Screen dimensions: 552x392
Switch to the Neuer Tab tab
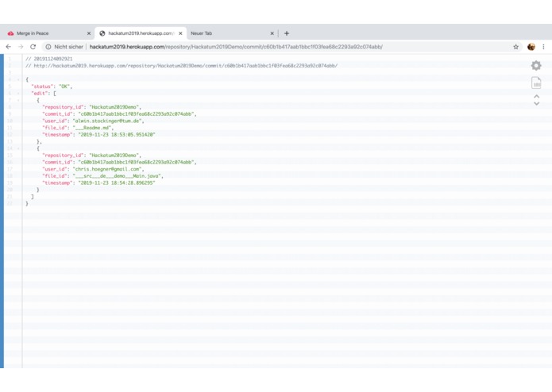[x=233, y=33]
